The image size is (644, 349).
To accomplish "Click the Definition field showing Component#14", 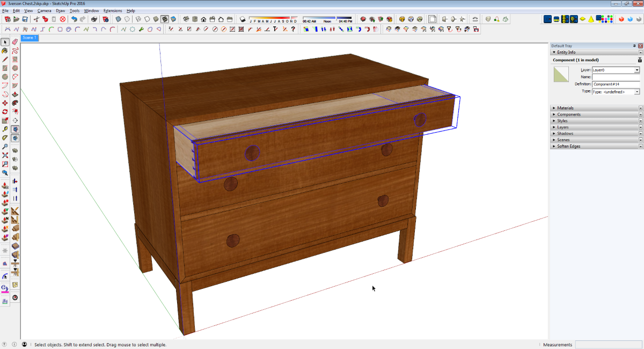I will pyautogui.click(x=616, y=84).
